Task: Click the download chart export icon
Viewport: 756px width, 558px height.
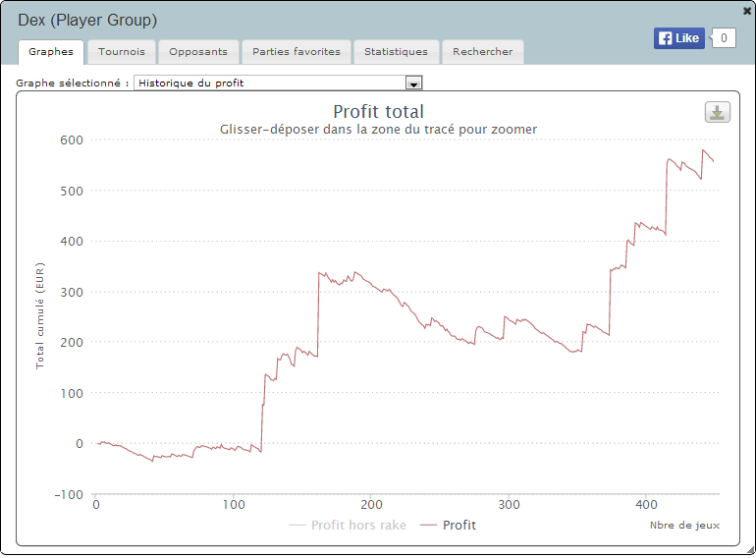Action: [x=717, y=112]
